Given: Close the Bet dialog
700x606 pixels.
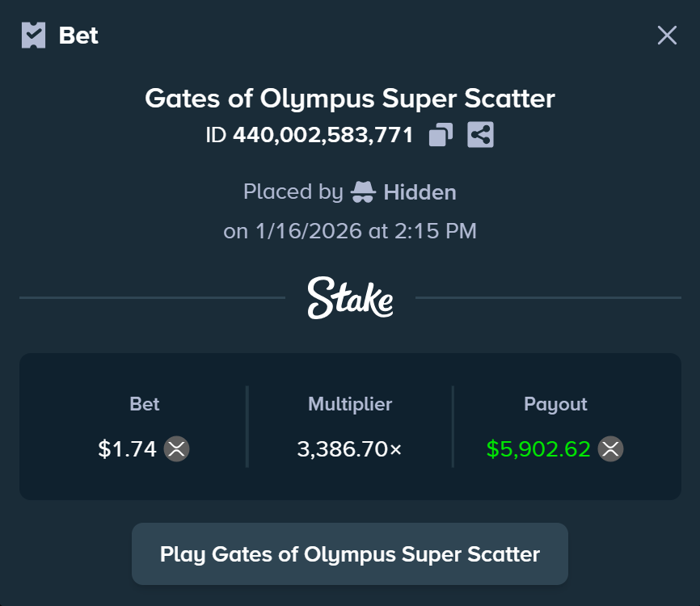Looking at the screenshot, I should tap(667, 35).
